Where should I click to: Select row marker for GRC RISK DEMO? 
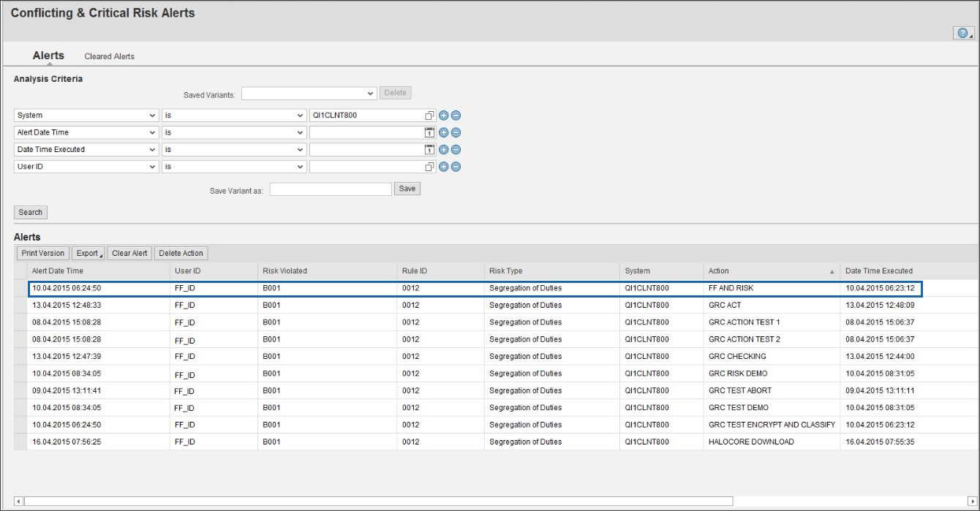tap(20, 374)
